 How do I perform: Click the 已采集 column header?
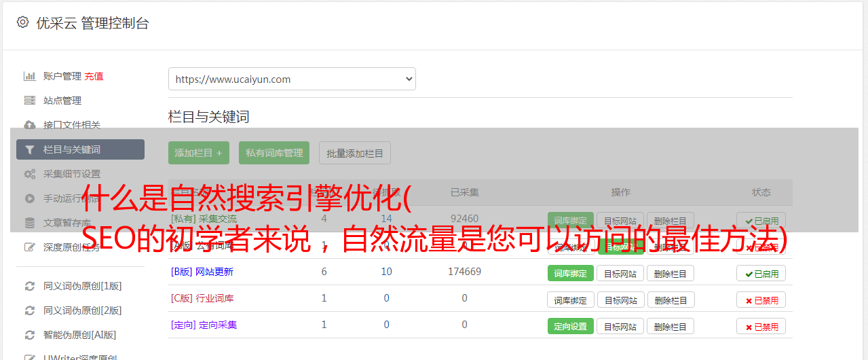[464, 192]
